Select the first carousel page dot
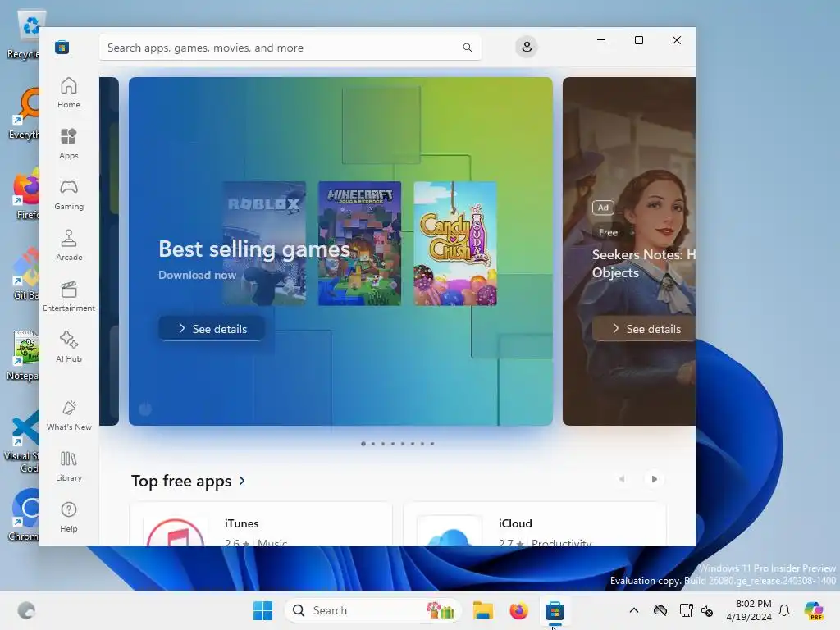840x630 pixels. click(363, 444)
